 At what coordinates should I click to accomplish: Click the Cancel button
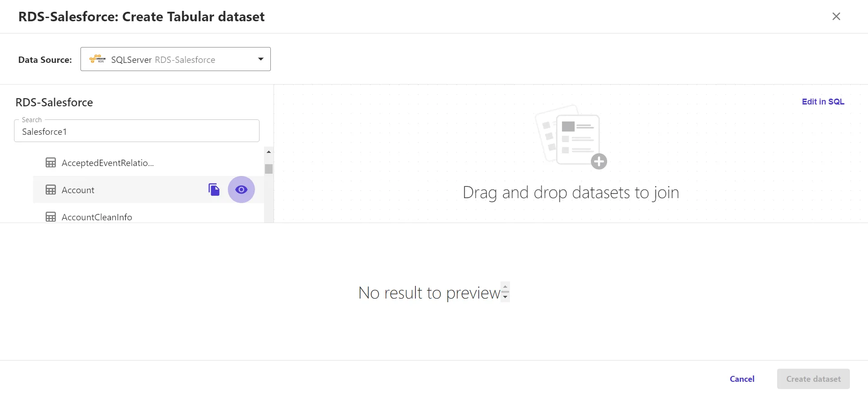pyautogui.click(x=742, y=379)
